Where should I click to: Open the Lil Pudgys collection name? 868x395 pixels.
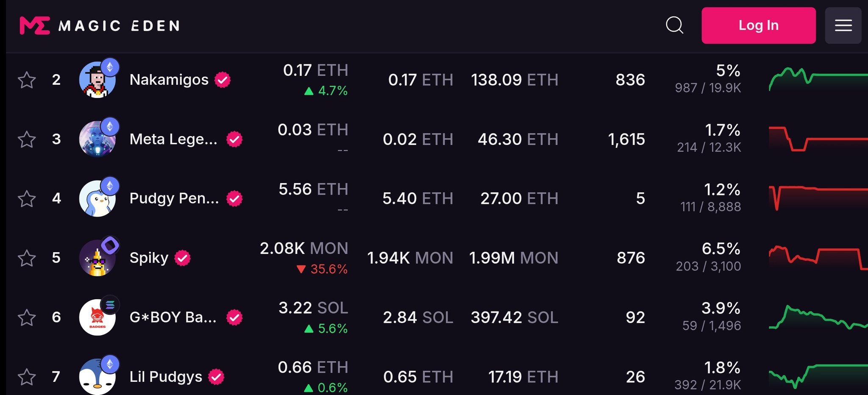[166, 377]
